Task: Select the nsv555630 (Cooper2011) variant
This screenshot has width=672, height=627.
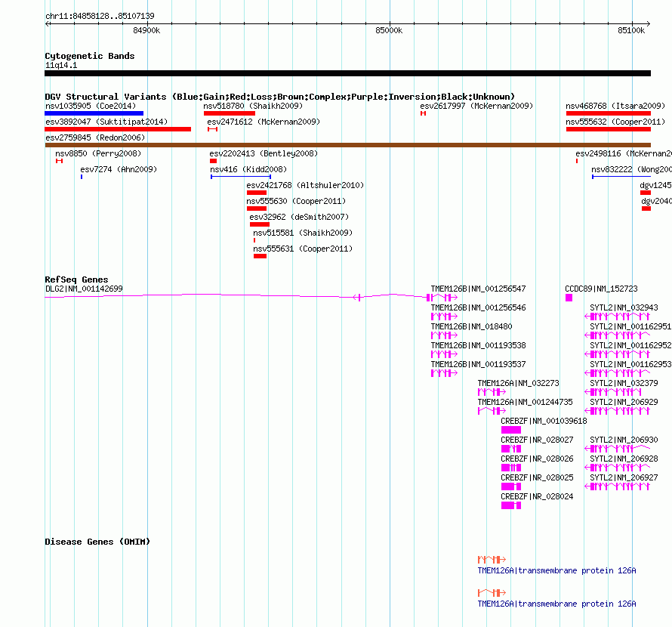Action: click(x=257, y=208)
